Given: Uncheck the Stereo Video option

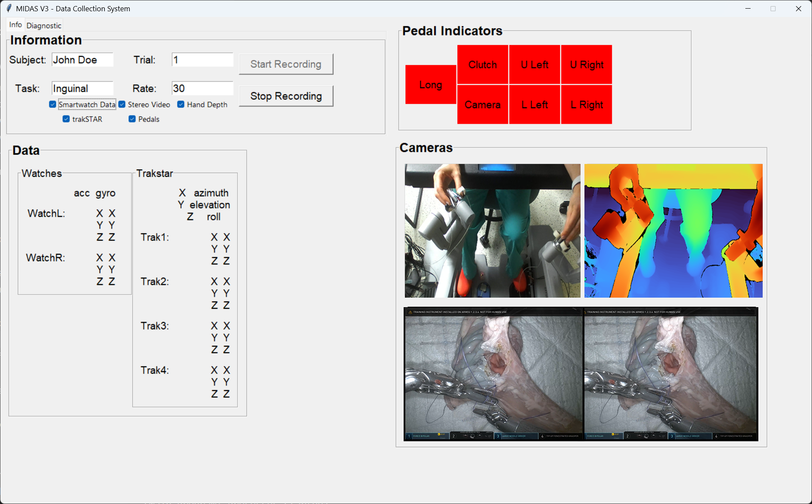Looking at the screenshot, I should click(x=122, y=105).
